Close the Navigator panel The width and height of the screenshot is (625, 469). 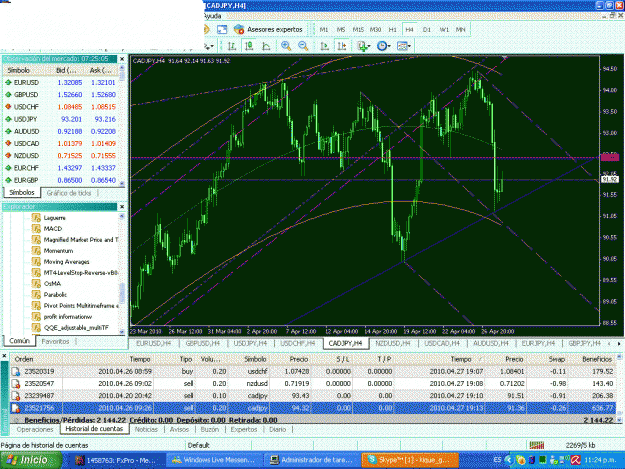click(122, 207)
